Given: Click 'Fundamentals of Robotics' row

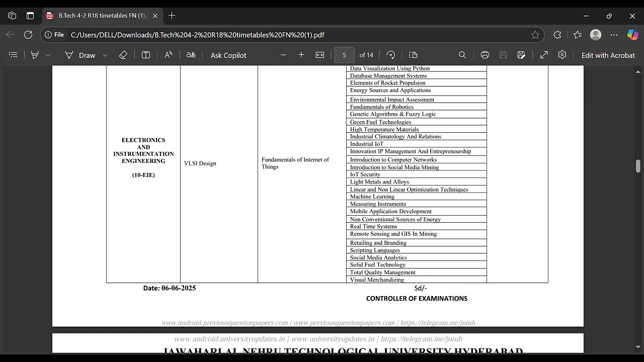Looking at the screenshot, I should click(x=416, y=107).
